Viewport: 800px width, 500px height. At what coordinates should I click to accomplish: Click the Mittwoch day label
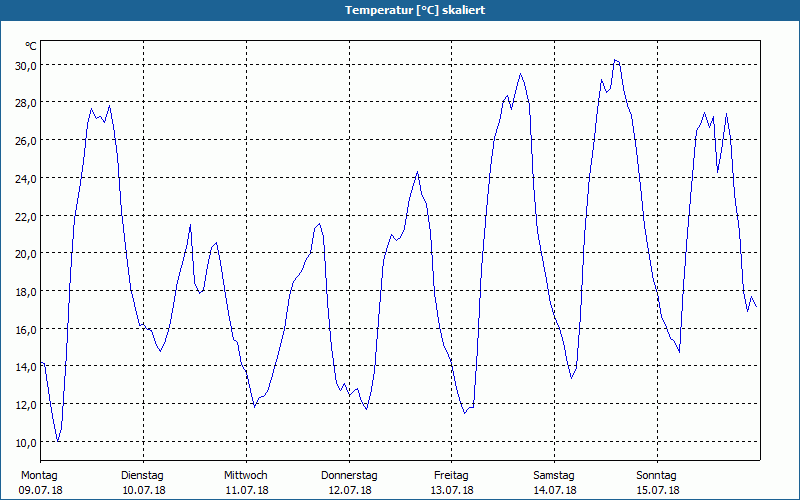(x=245, y=476)
